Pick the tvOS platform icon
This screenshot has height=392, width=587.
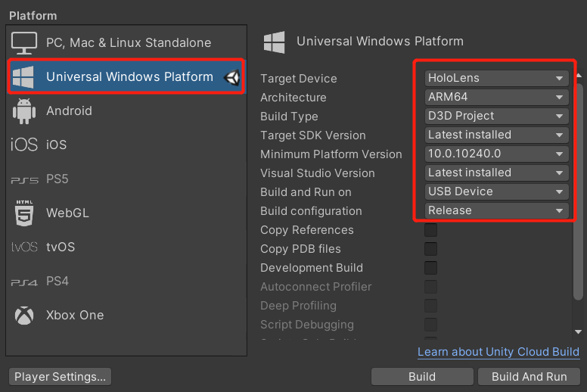[24, 247]
